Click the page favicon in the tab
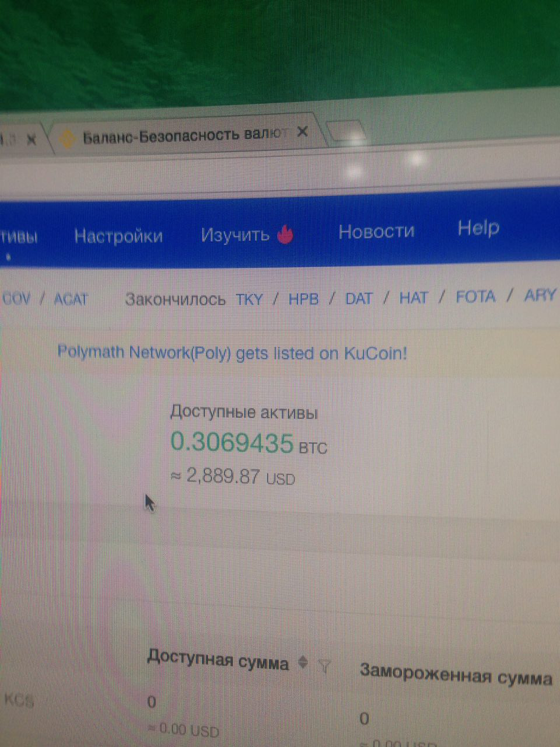Viewport: 560px width, 747px height. [69, 140]
